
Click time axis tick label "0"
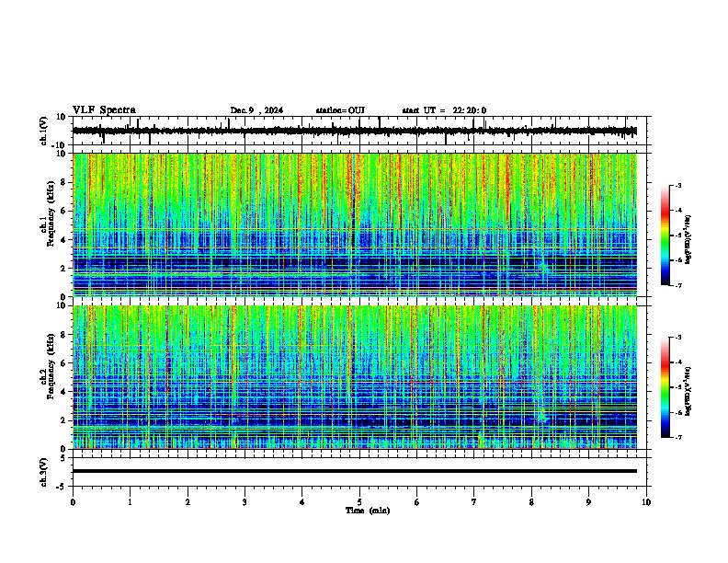coord(73,502)
